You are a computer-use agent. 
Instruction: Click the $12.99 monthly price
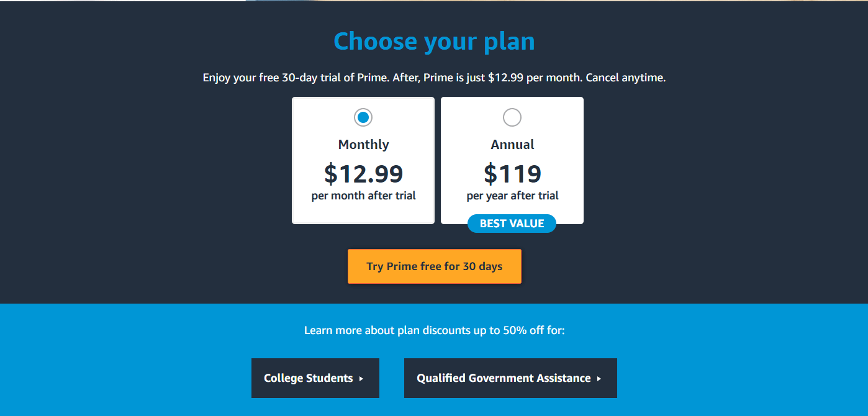tap(363, 174)
